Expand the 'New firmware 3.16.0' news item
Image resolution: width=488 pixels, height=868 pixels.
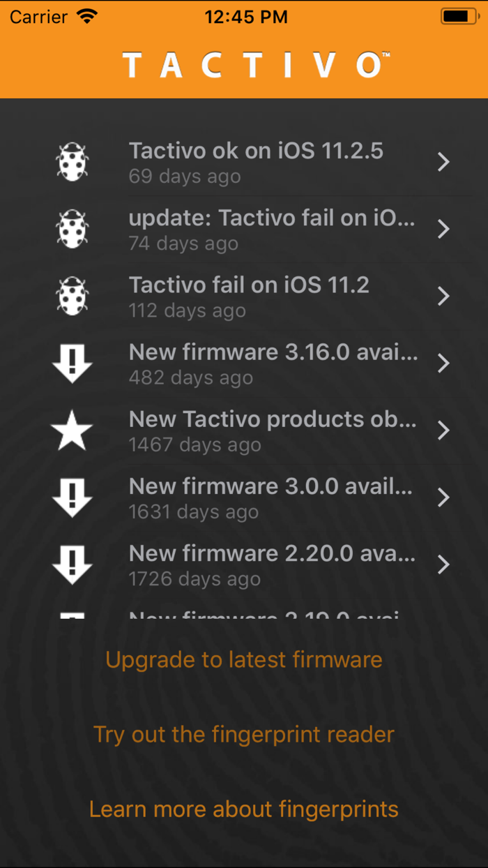[273, 363]
